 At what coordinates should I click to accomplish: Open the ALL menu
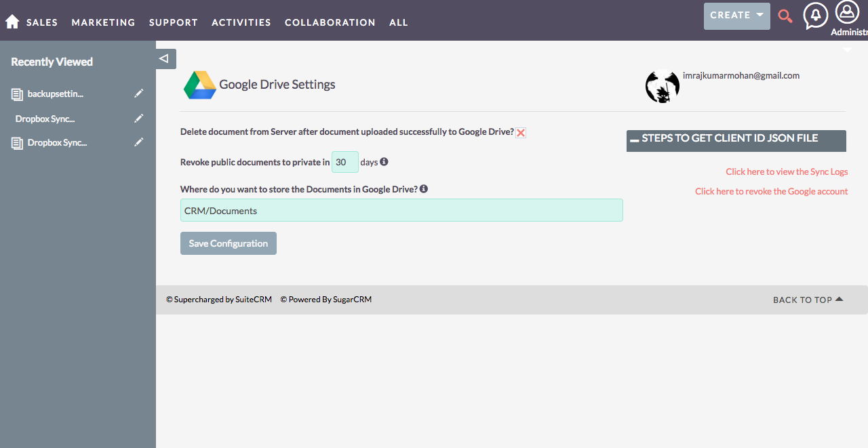(x=399, y=22)
